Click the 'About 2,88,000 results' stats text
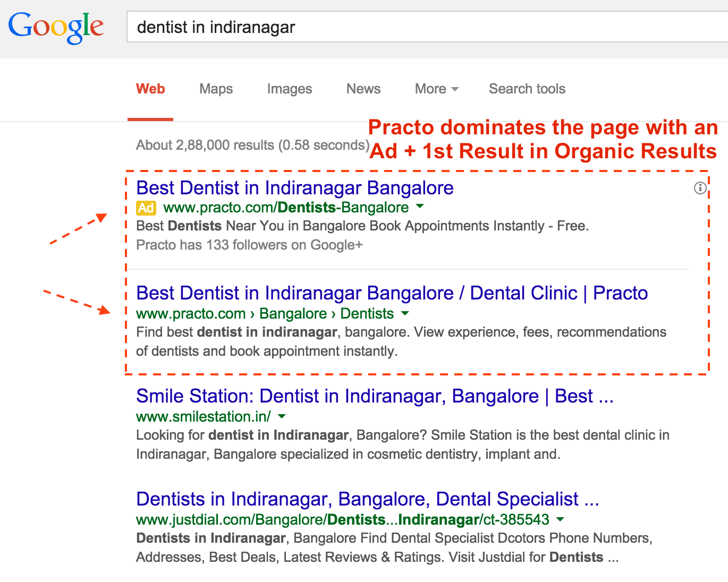Image resolution: width=728 pixels, height=582 pixels. tap(253, 145)
